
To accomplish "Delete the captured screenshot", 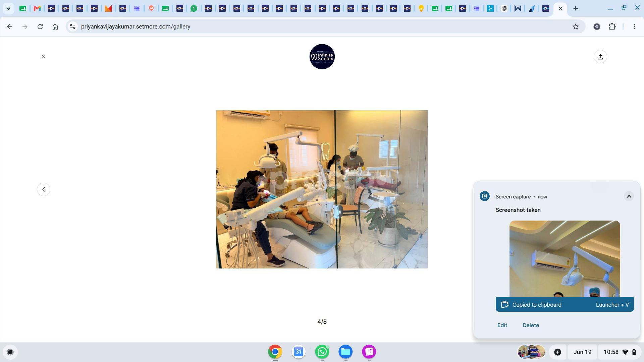I will [x=531, y=325].
